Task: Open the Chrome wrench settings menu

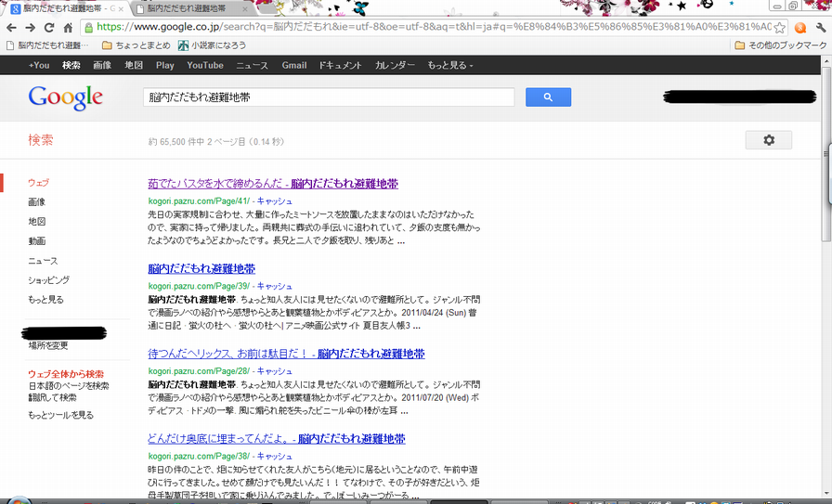Action: pyautogui.click(x=821, y=28)
